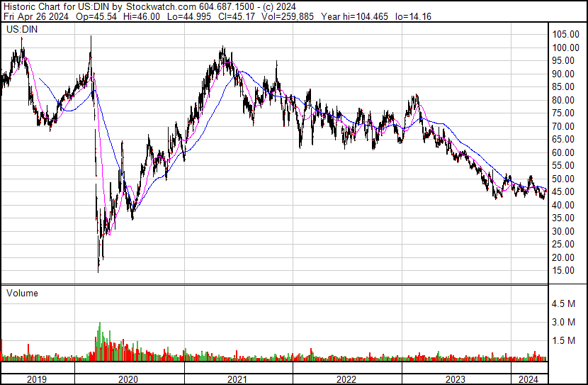Click the Volume panel label
Image resolution: width=588 pixels, height=385 pixels.
22,293
